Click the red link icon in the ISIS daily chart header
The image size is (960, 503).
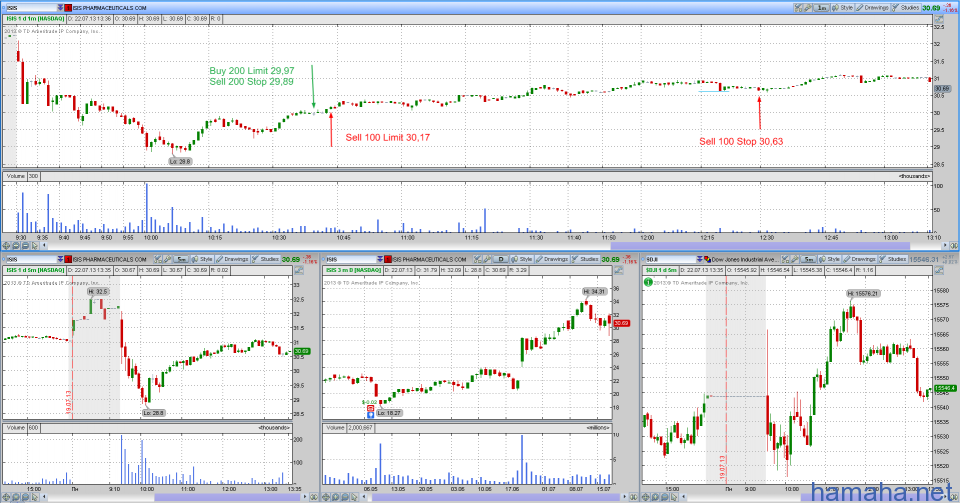388,259
